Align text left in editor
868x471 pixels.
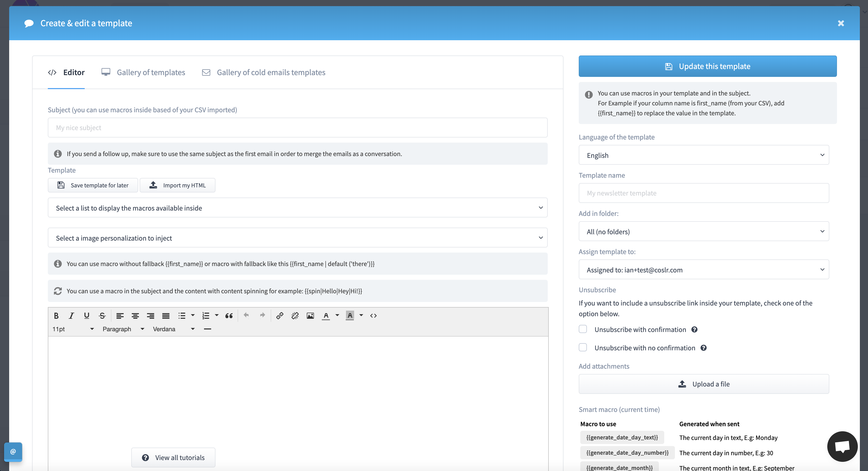point(120,316)
